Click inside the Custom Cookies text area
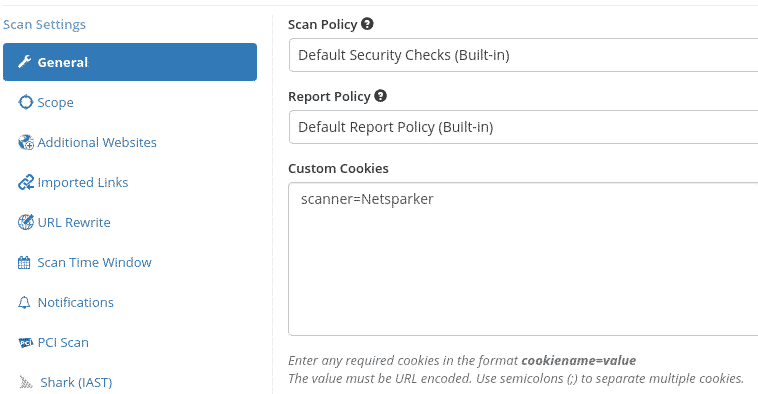Image resolution: width=758 pixels, height=394 pixels. (523, 259)
